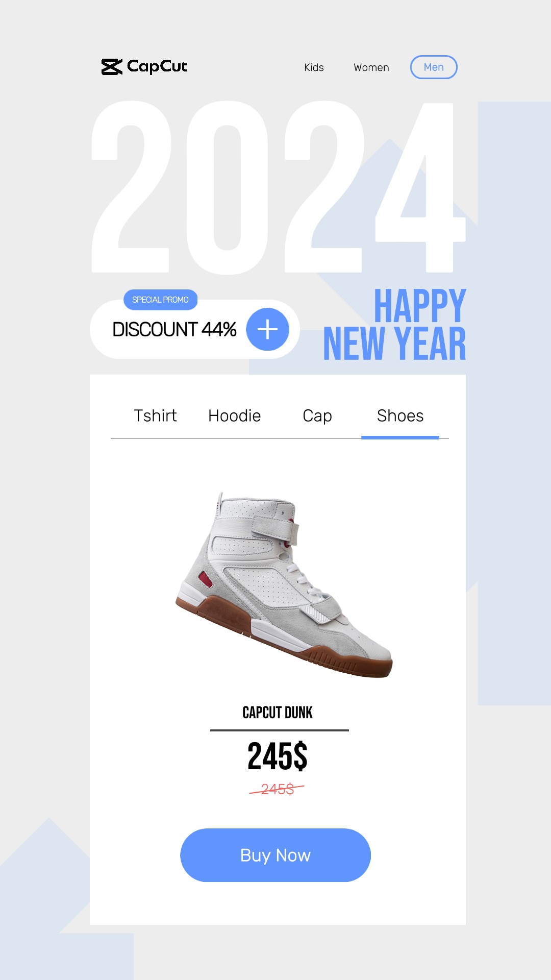Click the bold 245$ price
This screenshot has height=980, width=551.
pyautogui.click(x=278, y=756)
